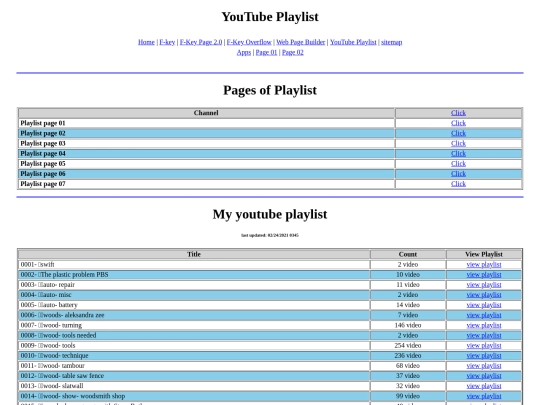Select the 'Playlist page 01' cell
Viewport: 540px width, 405px height.
(206, 123)
